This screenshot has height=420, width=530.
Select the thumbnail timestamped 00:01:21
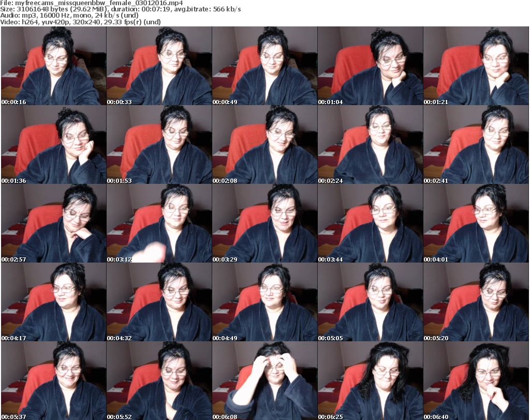click(x=476, y=66)
